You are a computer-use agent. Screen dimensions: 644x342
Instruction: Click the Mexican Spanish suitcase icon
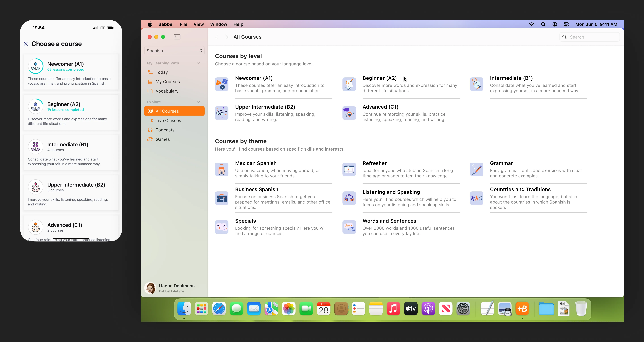coord(221,169)
